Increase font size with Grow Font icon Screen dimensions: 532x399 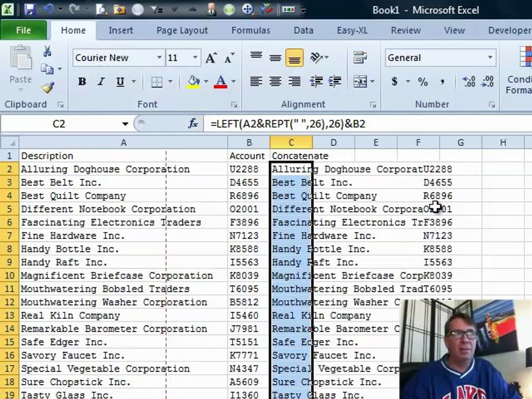[x=211, y=58]
